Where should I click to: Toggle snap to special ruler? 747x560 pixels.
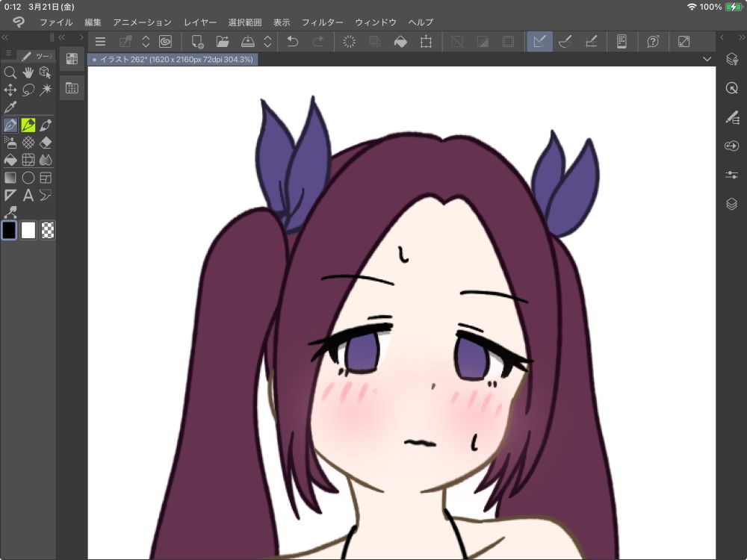(x=565, y=41)
